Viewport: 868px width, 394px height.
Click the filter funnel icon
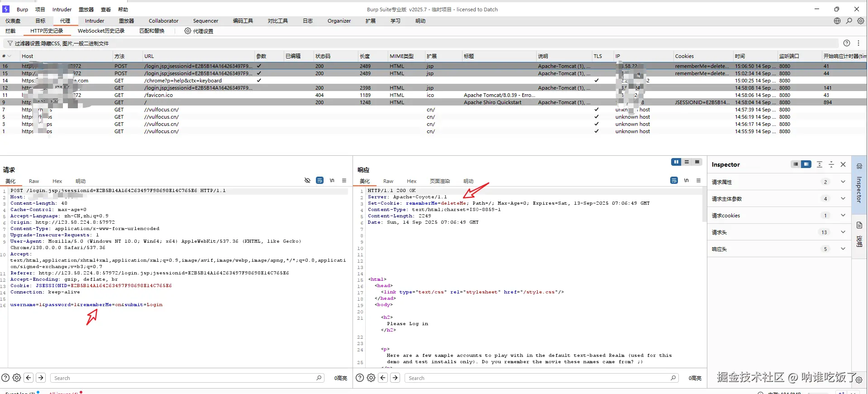coord(10,43)
